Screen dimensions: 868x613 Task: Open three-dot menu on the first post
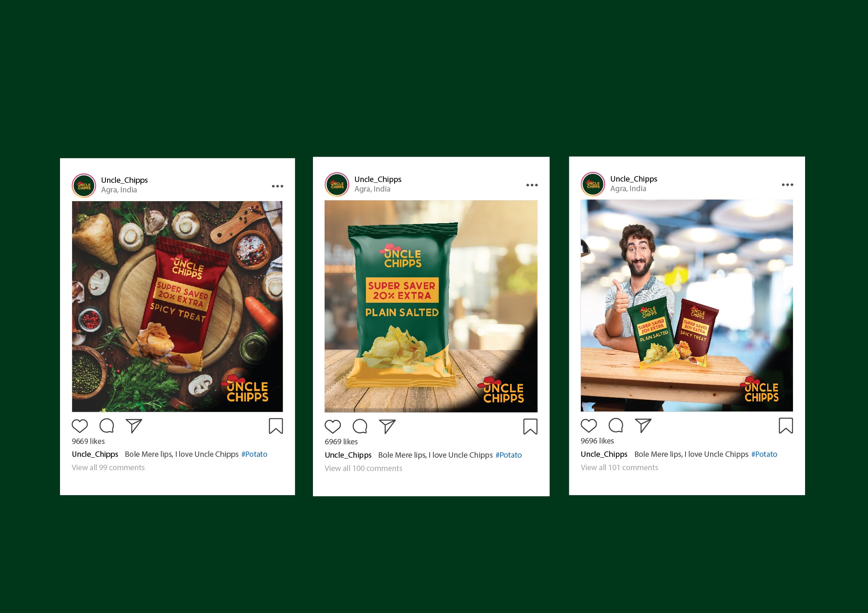click(278, 186)
